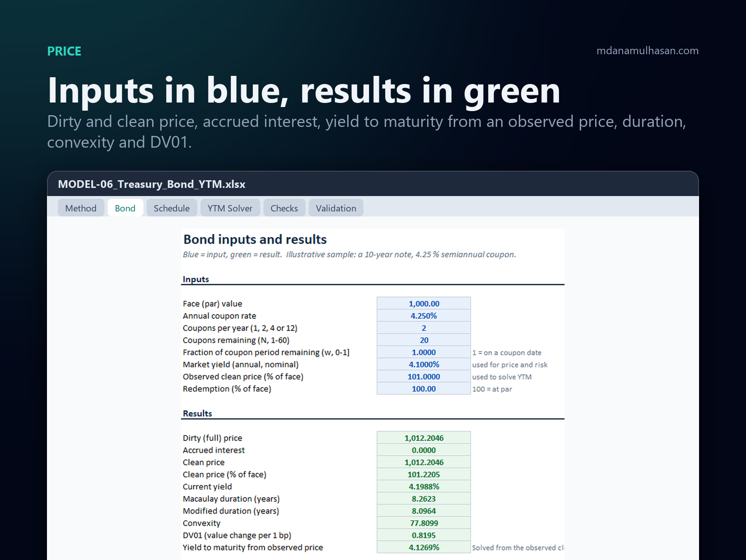Screen dimensions: 746x560
Task: Select the Dirty (full) price result cell
Action: click(x=424, y=438)
